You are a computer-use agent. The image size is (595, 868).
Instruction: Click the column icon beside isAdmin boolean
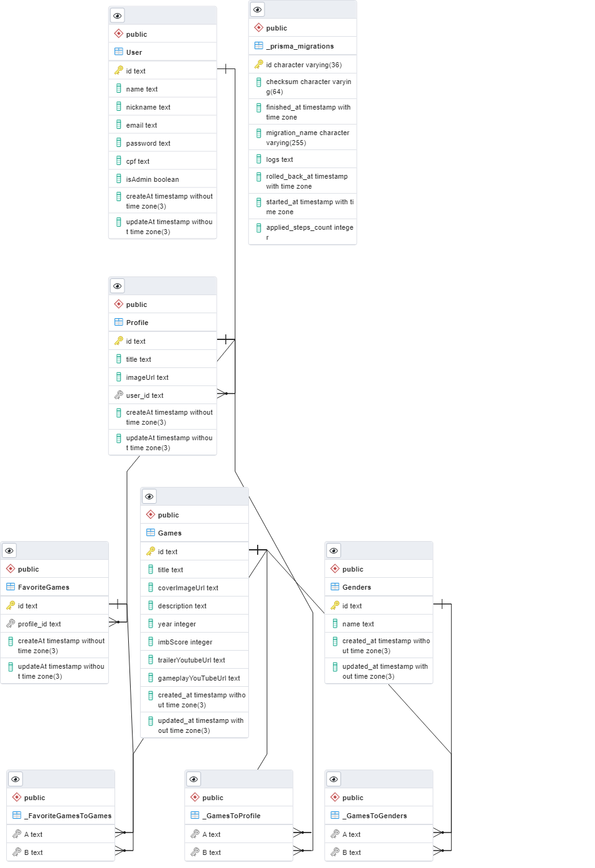pyautogui.click(x=118, y=178)
